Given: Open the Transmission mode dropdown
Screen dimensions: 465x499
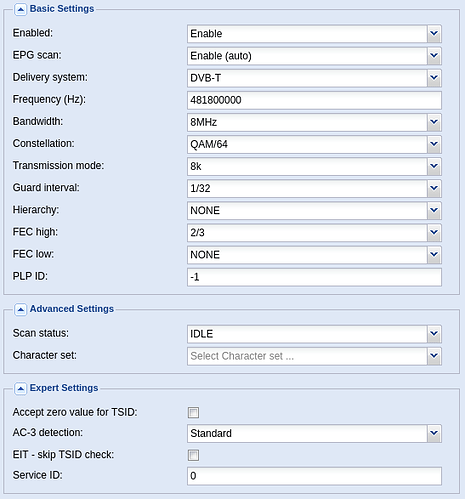Looking at the screenshot, I should tap(314, 166).
